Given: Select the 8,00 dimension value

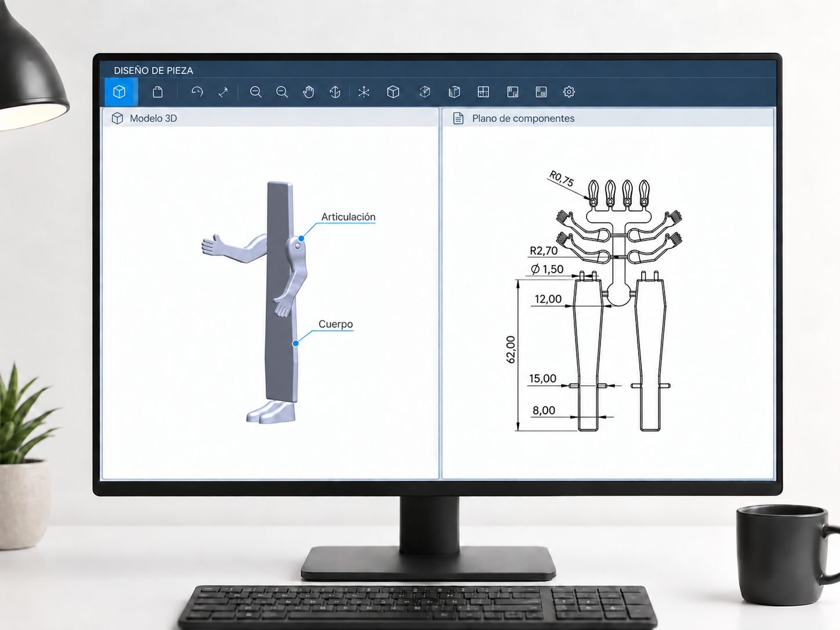Looking at the screenshot, I should click(544, 411).
